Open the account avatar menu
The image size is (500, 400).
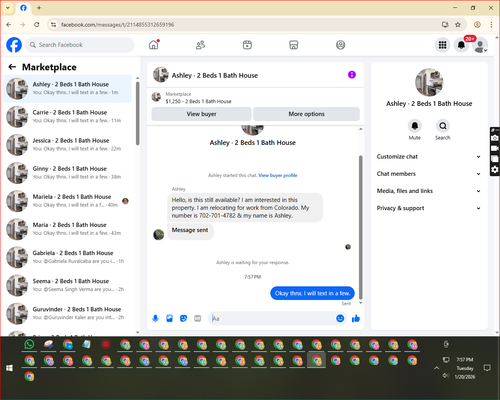[x=480, y=45]
